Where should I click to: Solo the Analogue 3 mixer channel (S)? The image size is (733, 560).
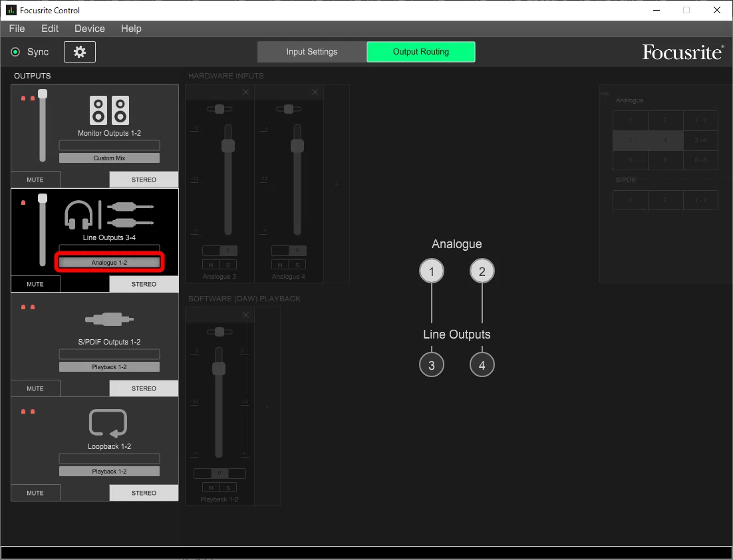[x=228, y=265]
